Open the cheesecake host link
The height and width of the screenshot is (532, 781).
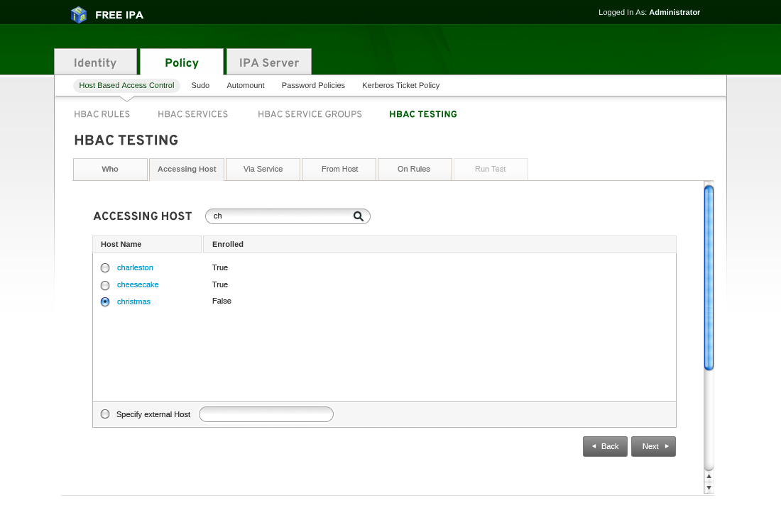pyautogui.click(x=138, y=284)
